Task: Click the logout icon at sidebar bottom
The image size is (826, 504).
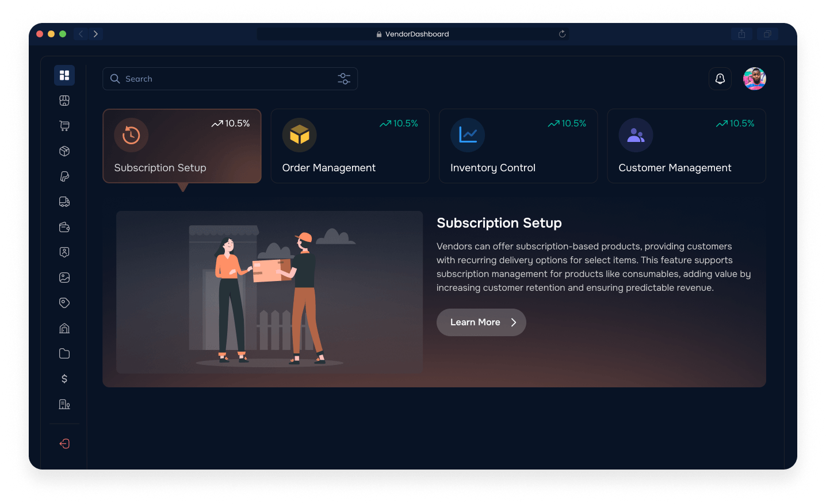Action: tap(64, 444)
